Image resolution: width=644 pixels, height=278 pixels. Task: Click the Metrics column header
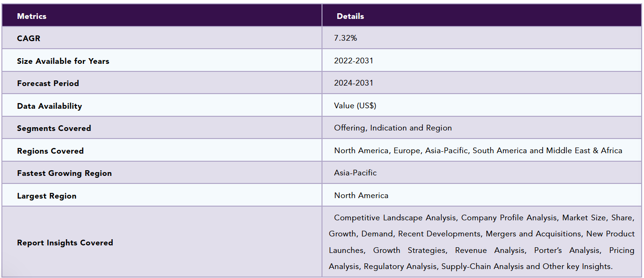(32, 16)
